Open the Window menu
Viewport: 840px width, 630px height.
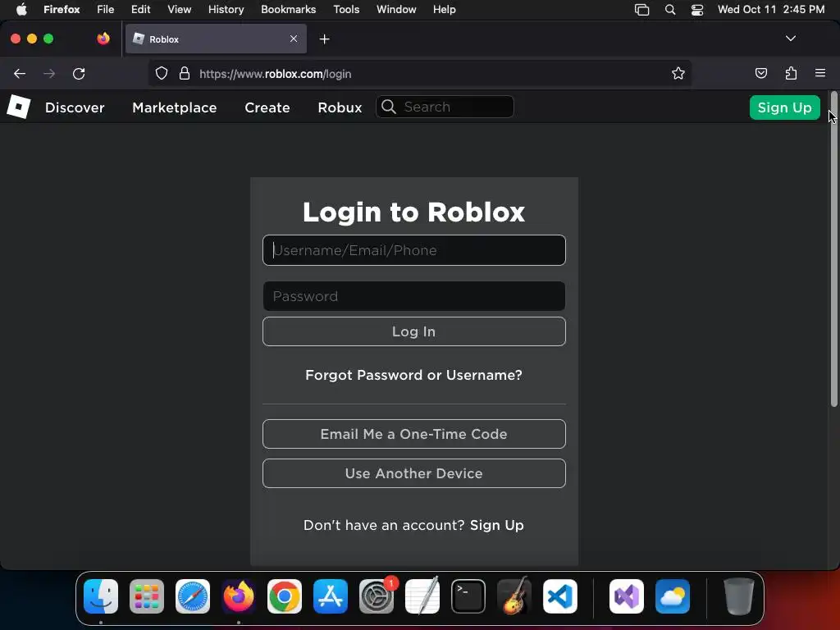396,9
